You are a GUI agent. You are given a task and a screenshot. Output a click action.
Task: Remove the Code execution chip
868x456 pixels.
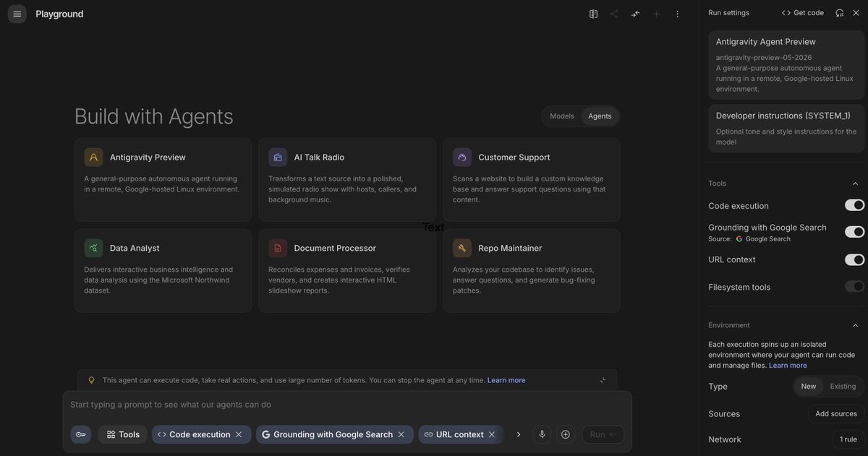239,434
